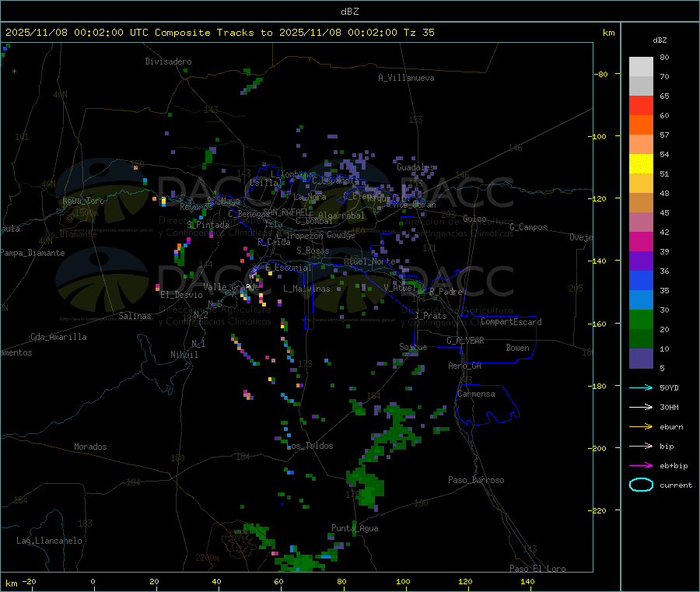Viewport: 700px width, 592px height.
Task: Click the Cda_Amarilla place label
Action: 58,337
